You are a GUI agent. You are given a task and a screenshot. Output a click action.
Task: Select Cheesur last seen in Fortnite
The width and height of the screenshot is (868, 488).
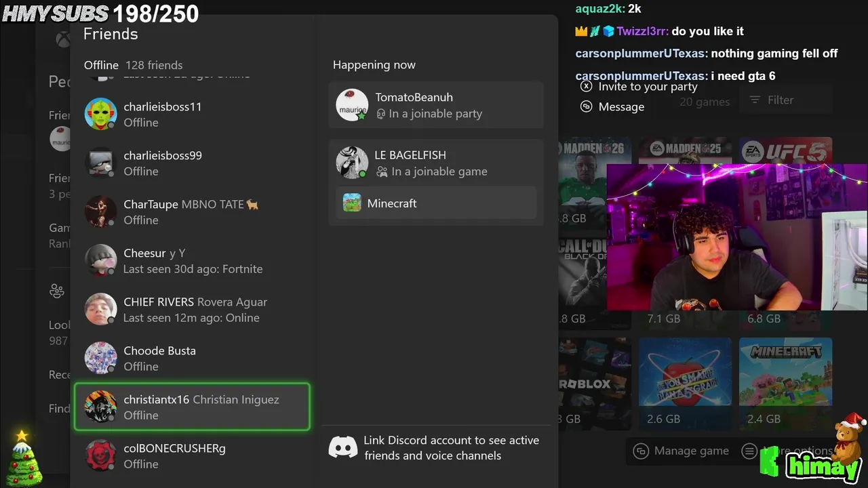coord(192,261)
